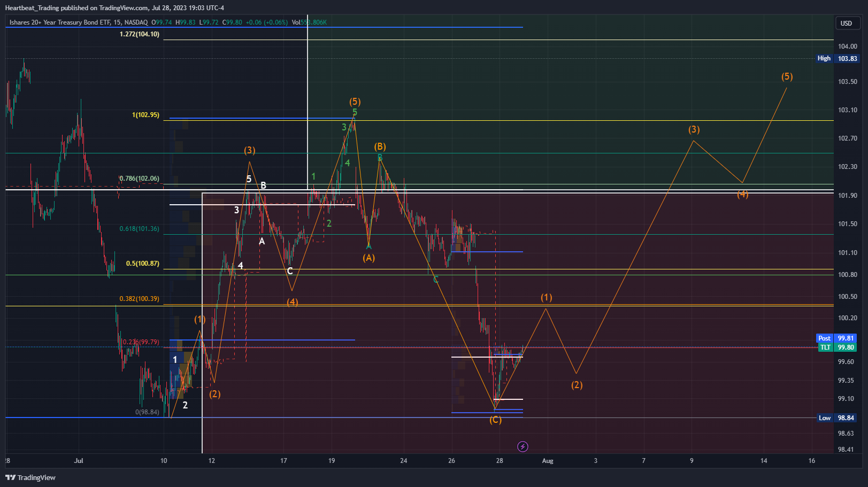Select the 0(98.84) Fibonacci label

click(147, 412)
